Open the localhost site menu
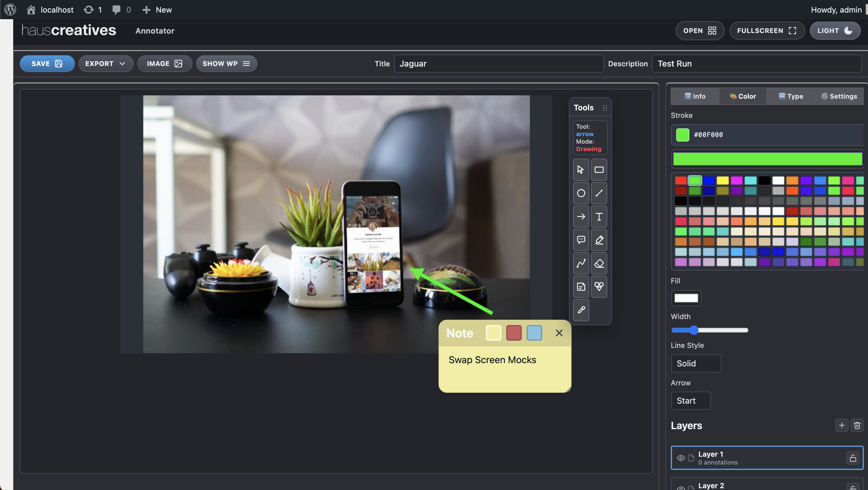 [x=50, y=9]
